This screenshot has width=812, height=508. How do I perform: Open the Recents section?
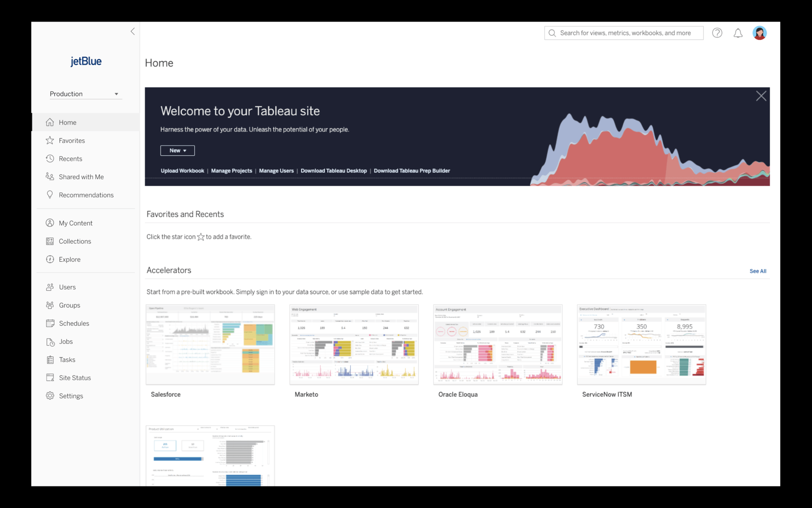tap(70, 158)
